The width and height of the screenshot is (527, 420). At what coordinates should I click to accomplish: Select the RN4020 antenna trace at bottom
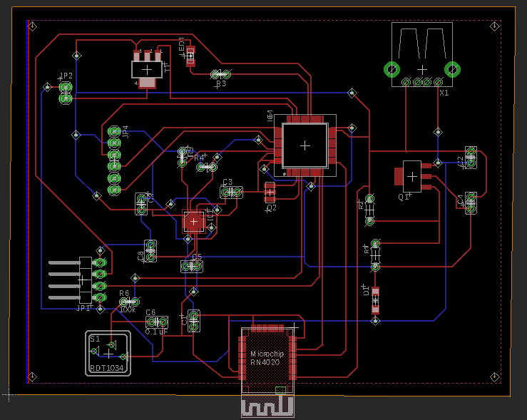pyautogui.click(x=268, y=406)
